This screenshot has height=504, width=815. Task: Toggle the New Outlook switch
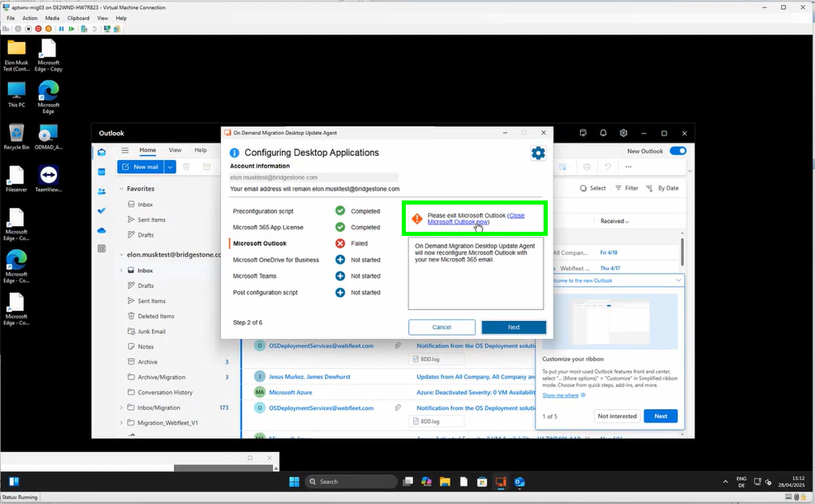[678, 151]
